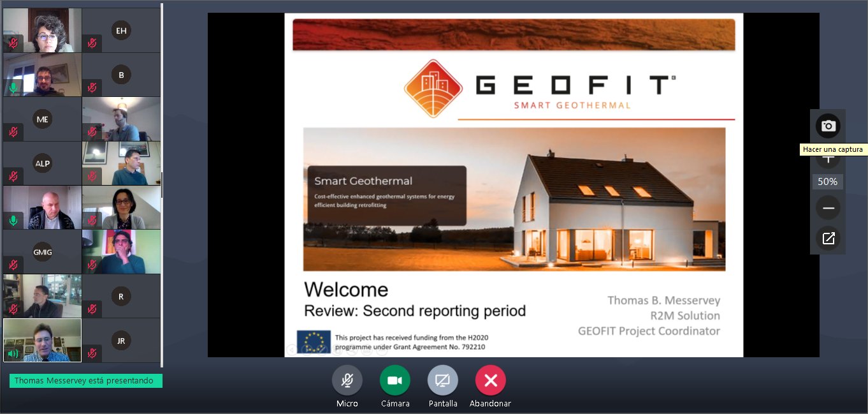Click muted mic icon on GMIG tile
868x414 pixels.
pos(13,265)
